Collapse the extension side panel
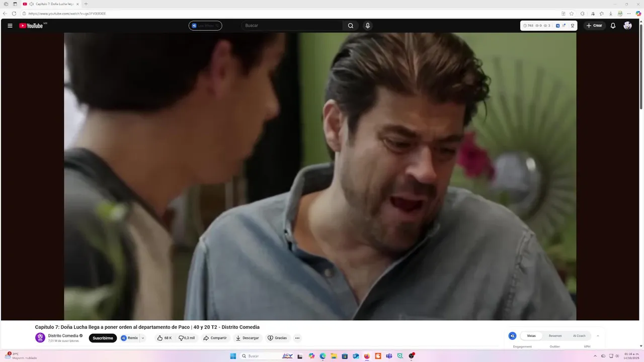 (598, 336)
